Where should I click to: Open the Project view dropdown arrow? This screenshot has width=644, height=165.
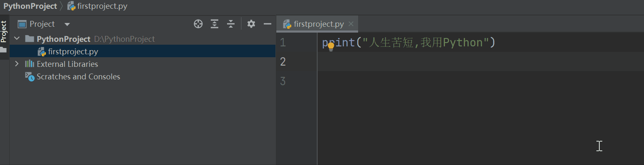(x=67, y=24)
